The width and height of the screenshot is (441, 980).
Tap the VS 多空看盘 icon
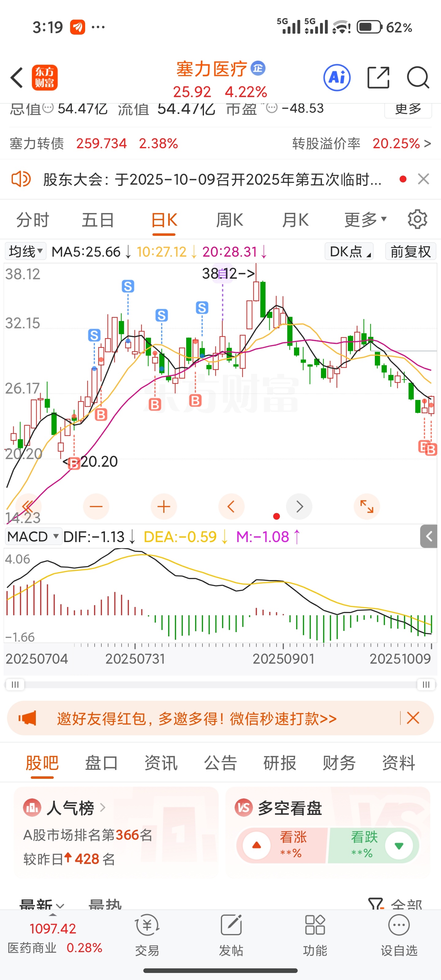pyautogui.click(x=243, y=807)
